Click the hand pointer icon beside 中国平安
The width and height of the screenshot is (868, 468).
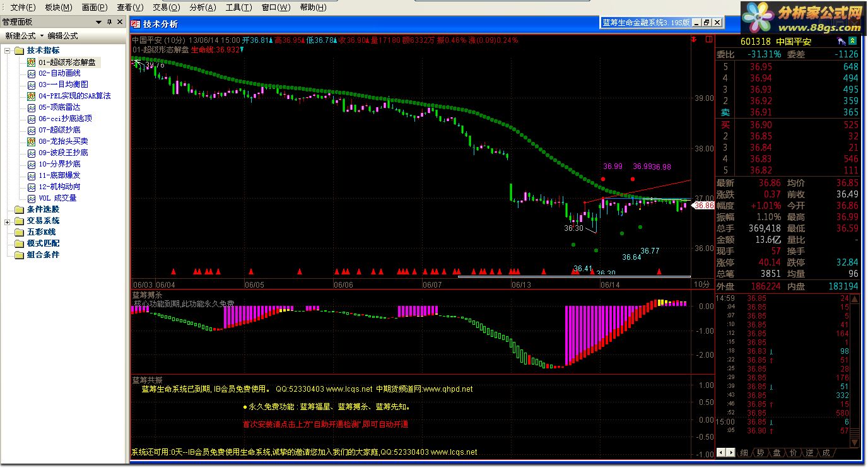pyautogui.click(x=841, y=41)
